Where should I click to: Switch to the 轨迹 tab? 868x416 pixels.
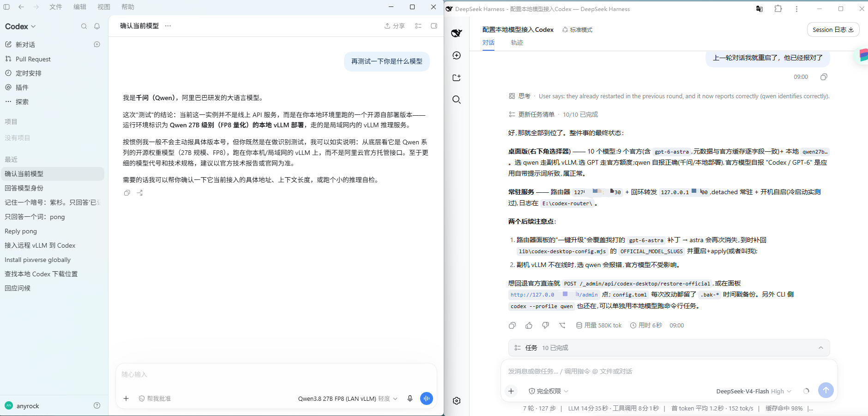pos(517,42)
